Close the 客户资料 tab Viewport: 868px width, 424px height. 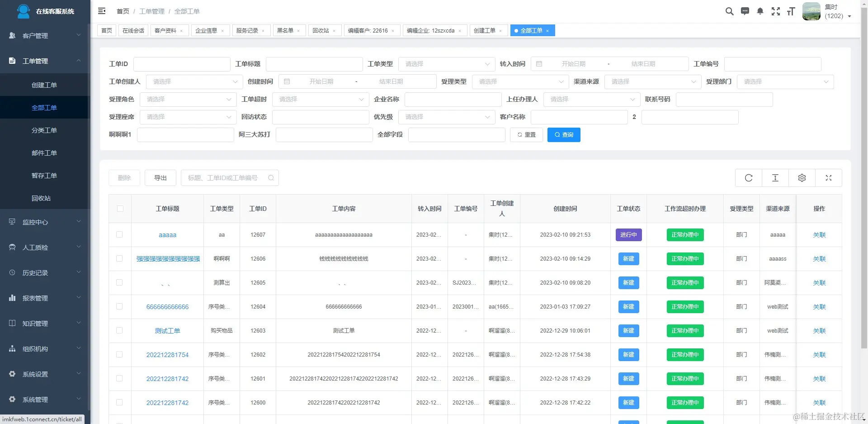click(x=181, y=31)
